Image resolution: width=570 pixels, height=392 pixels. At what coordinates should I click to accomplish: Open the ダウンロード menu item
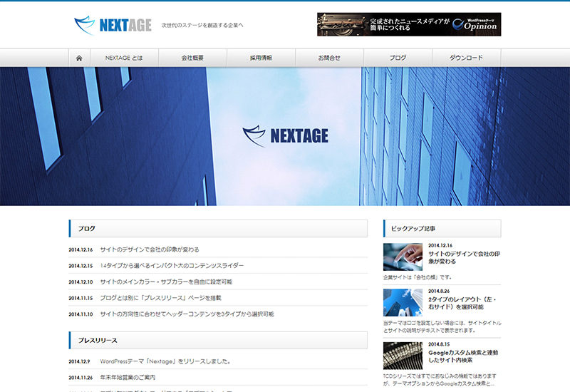point(467,58)
